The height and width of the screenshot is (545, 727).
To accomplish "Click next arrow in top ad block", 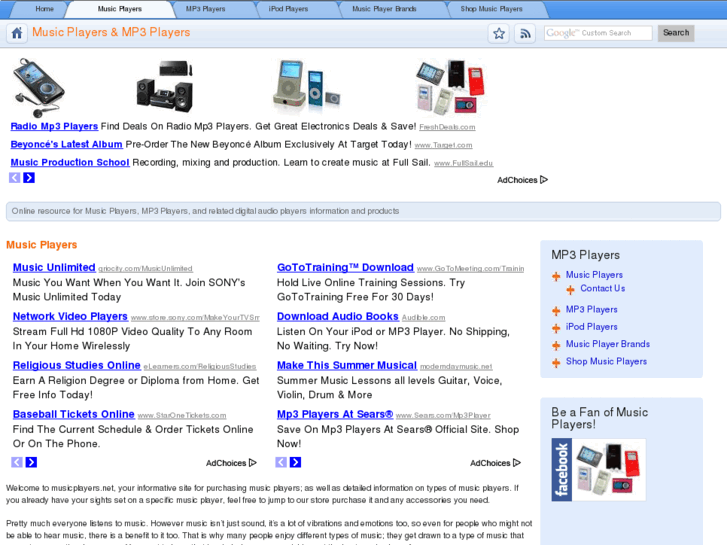I will tap(29, 178).
